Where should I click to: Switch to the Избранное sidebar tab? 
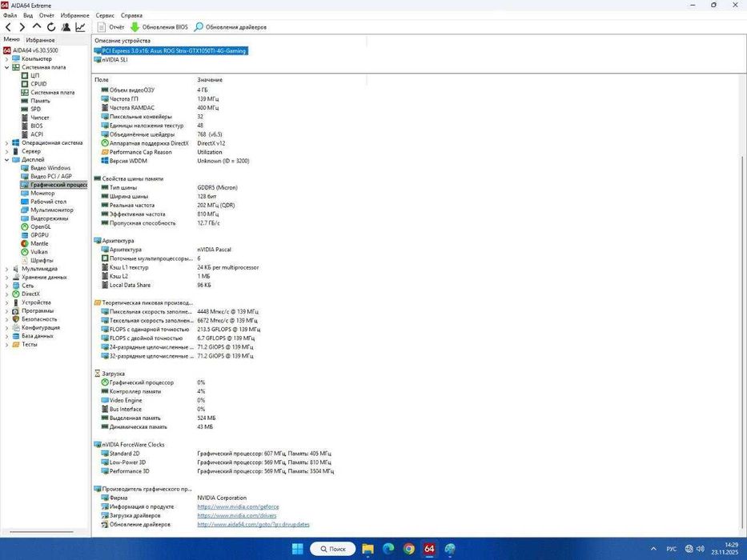pyautogui.click(x=40, y=40)
